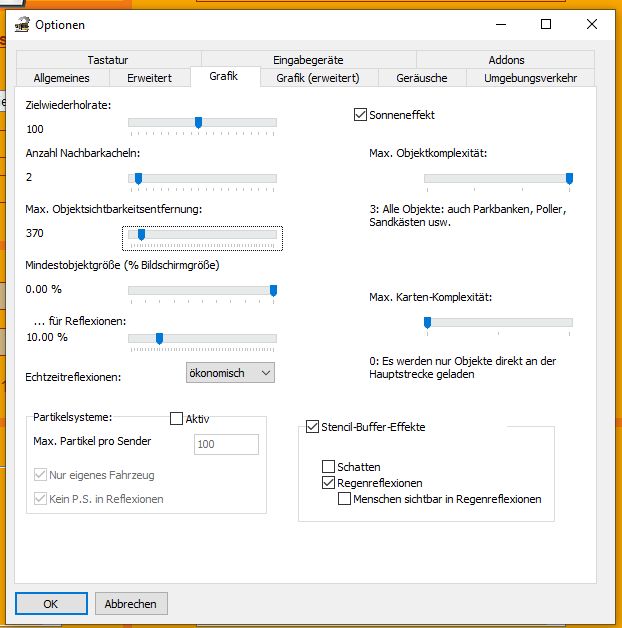Disable the Regenreflexionen checkbox

click(x=329, y=483)
